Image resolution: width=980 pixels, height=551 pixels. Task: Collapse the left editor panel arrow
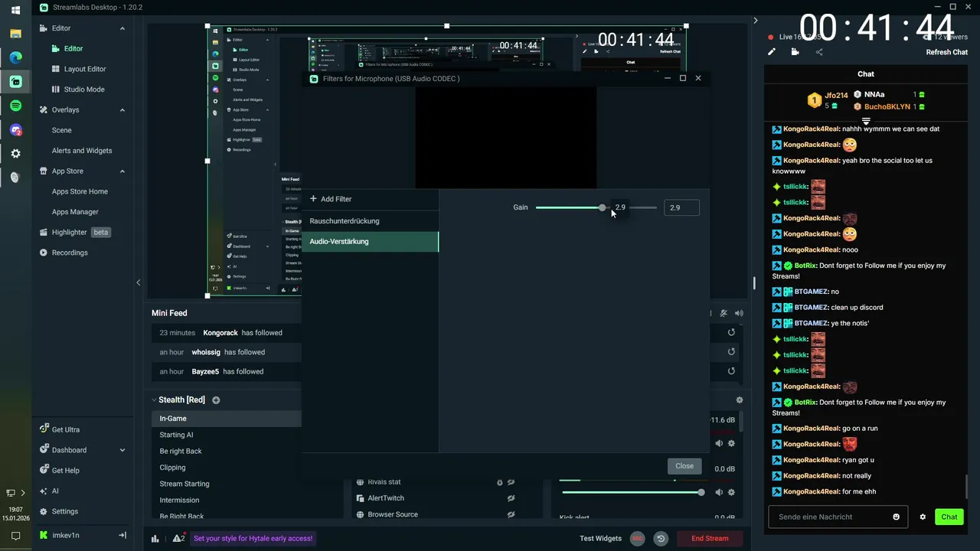tap(139, 282)
